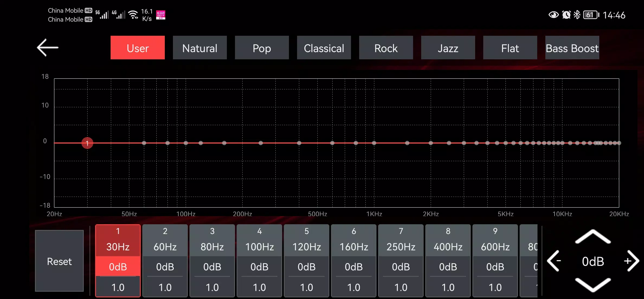Click the Reset button to clear EQ
Viewport: 644px width, 299px height.
tap(59, 261)
